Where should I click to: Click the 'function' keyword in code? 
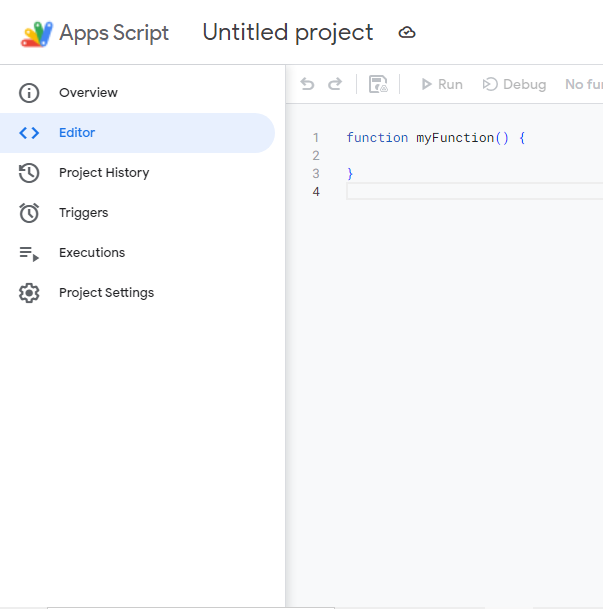[x=377, y=138]
